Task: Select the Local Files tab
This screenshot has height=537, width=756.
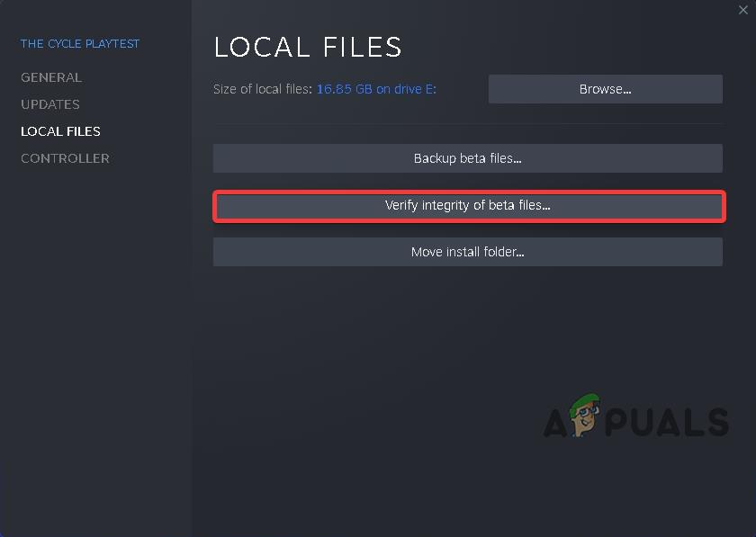Action: click(x=61, y=131)
